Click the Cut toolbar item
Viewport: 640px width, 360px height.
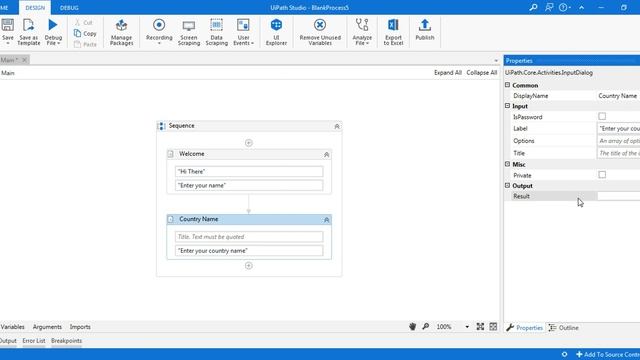[x=84, y=22]
